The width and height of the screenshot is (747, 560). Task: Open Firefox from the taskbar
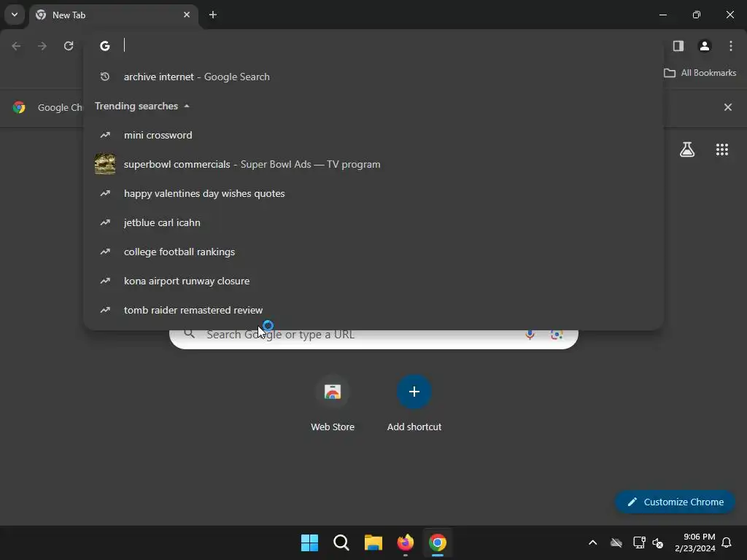click(406, 542)
